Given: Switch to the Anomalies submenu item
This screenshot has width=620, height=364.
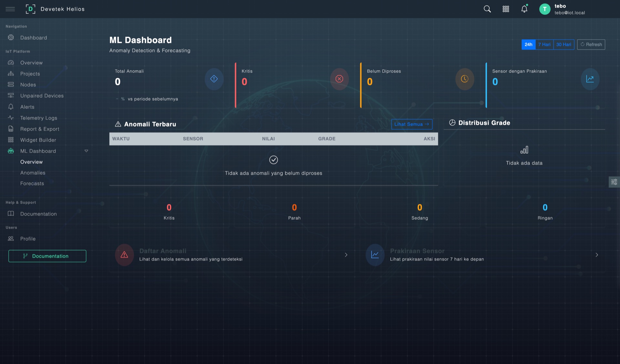Looking at the screenshot, I should point(33,173).
